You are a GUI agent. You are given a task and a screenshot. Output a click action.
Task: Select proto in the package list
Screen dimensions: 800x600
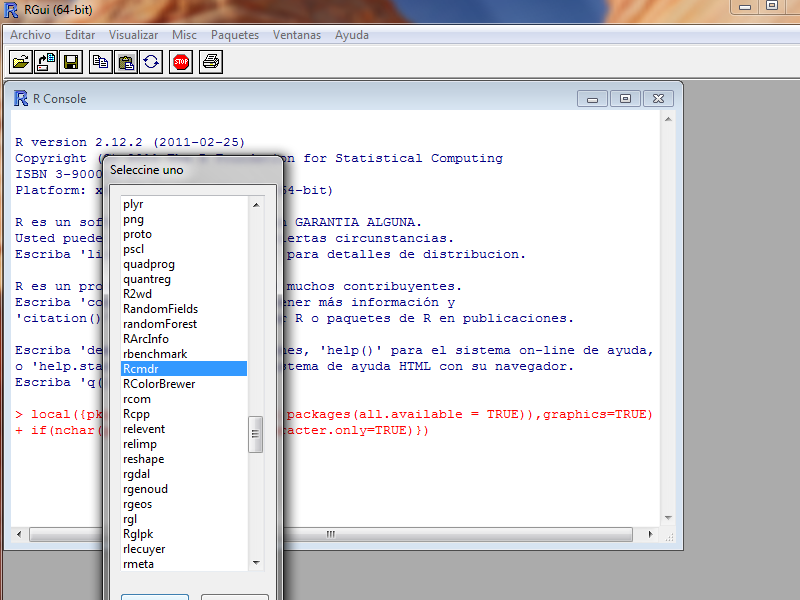coord(184,234)
